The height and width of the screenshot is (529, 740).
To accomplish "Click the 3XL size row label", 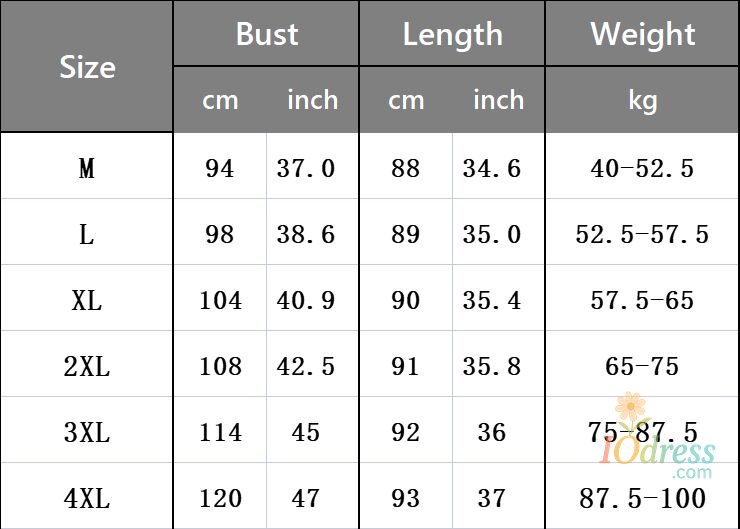I will [x=87, y=433].
